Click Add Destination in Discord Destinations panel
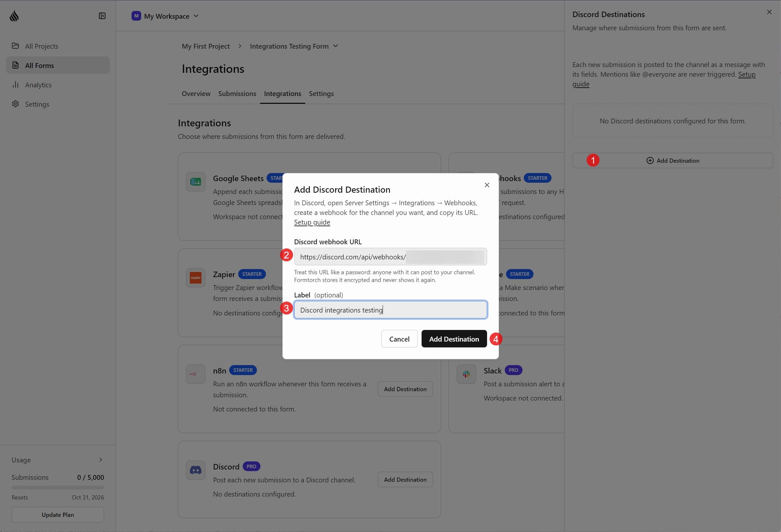Viewport: 781px width, 532px height. 672,160
